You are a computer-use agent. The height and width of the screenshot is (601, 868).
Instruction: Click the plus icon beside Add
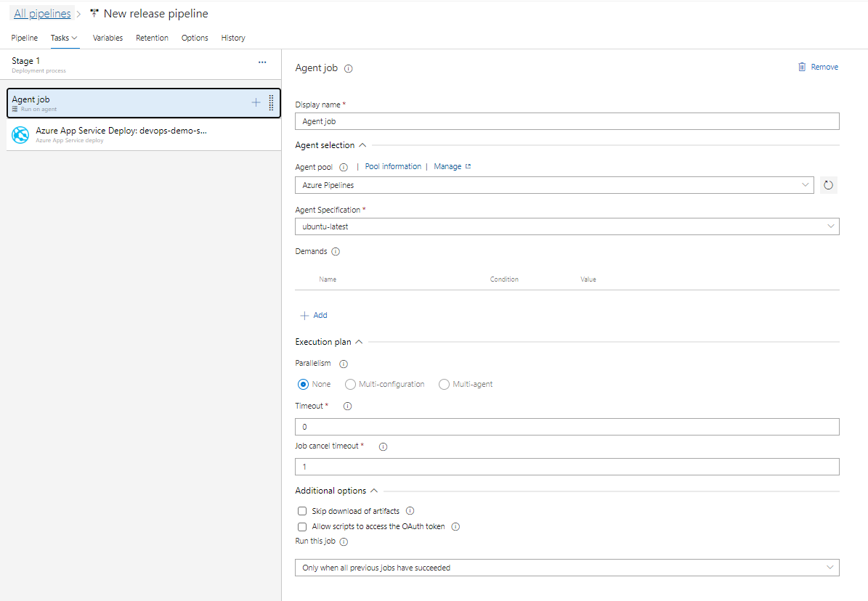click(304, 316)
